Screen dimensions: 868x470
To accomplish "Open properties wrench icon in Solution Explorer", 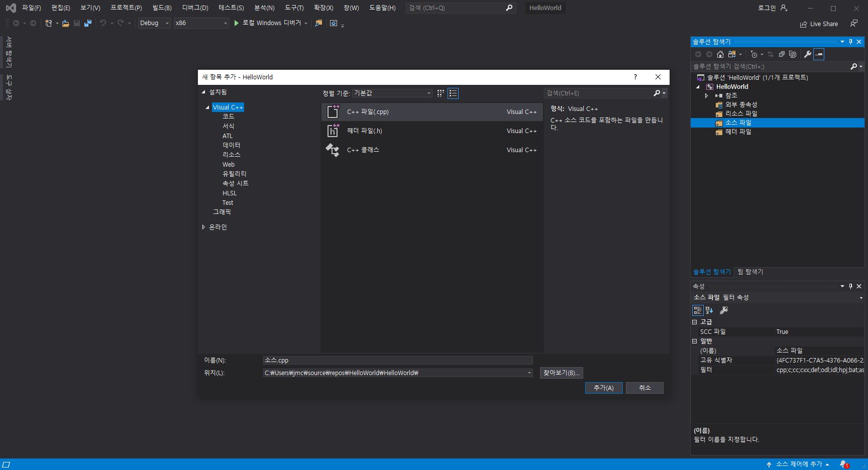I will tap(808, 54).
